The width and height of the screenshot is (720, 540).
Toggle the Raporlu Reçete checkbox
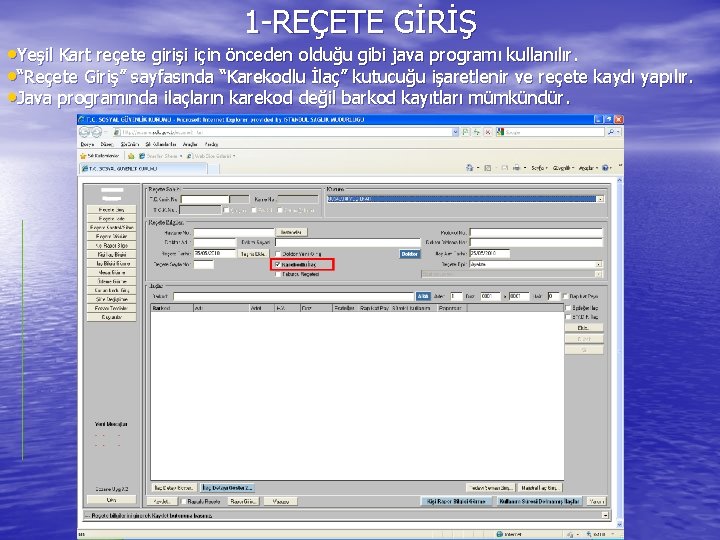coord(183,502)
